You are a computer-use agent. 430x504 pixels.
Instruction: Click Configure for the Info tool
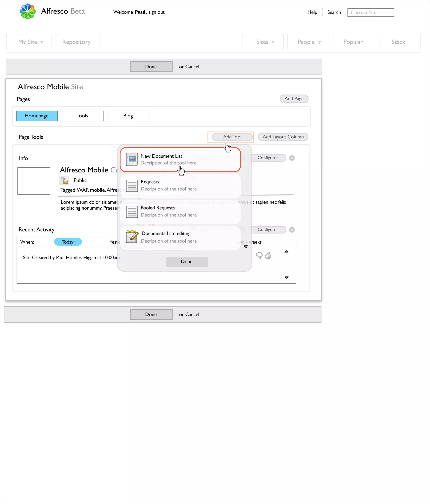click(267, 158)
